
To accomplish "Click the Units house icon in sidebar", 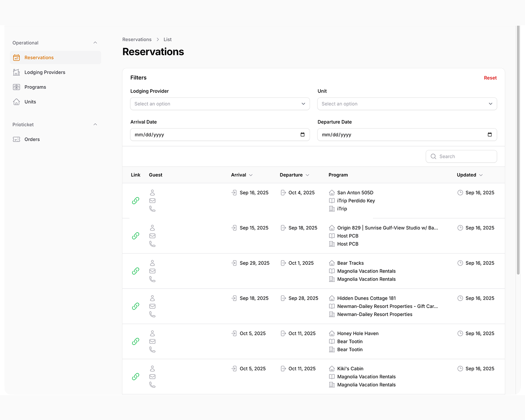I will click(16, 102).
